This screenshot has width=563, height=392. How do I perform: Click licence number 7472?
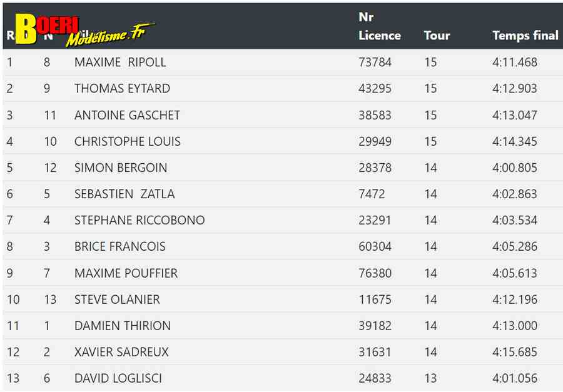point(372,194)
